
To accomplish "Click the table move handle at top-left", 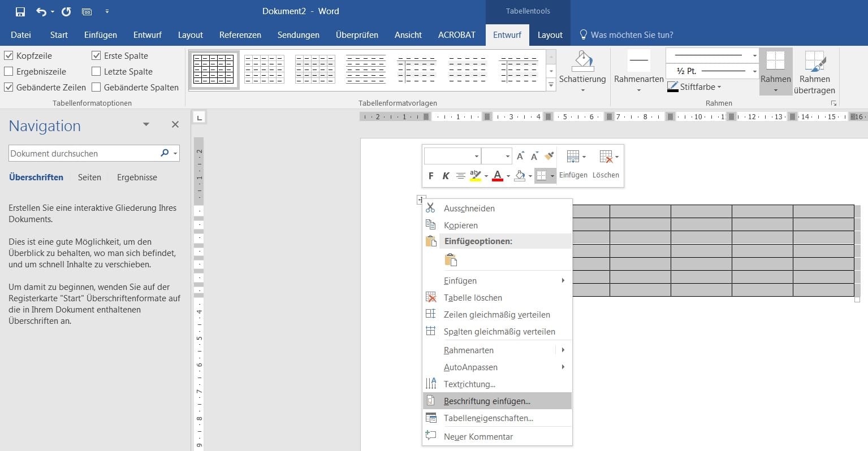I will 421,200.
